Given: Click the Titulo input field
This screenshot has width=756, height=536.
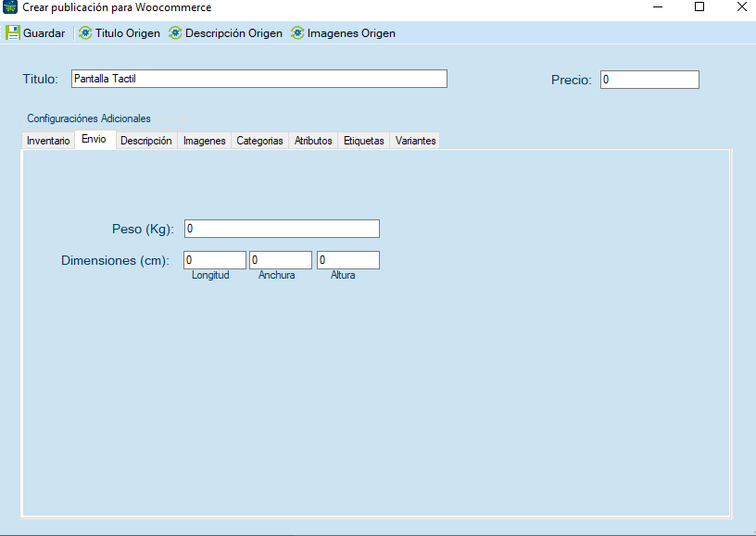Looking at the screenshot, I should (259, 79).
